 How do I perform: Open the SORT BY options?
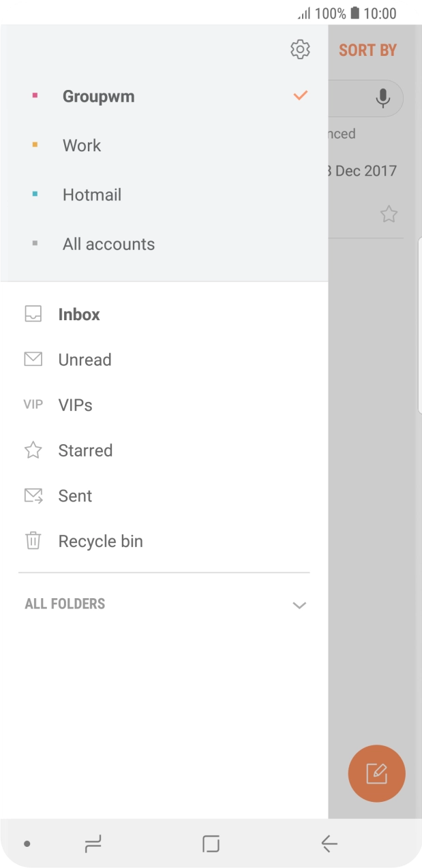[x=367, y=49]
